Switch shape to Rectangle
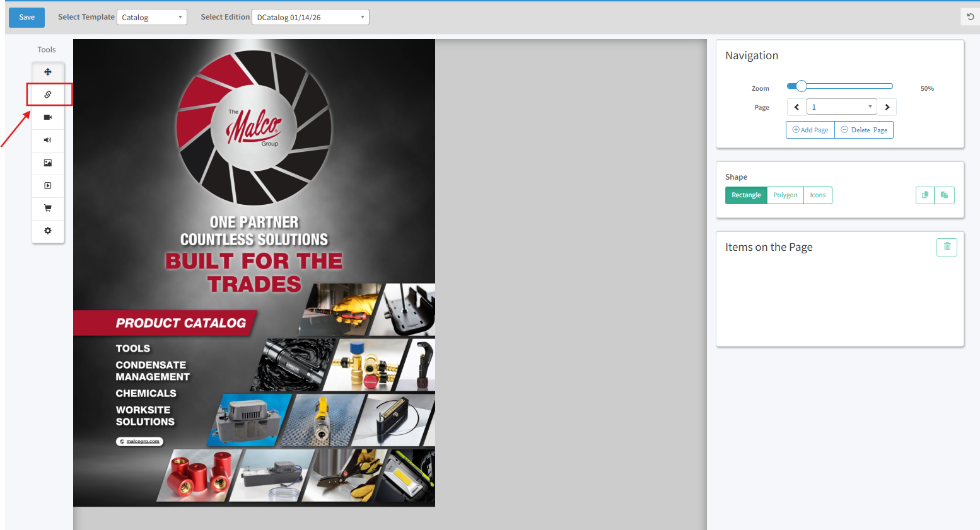 pyautogui.click(x=746, y=195)
